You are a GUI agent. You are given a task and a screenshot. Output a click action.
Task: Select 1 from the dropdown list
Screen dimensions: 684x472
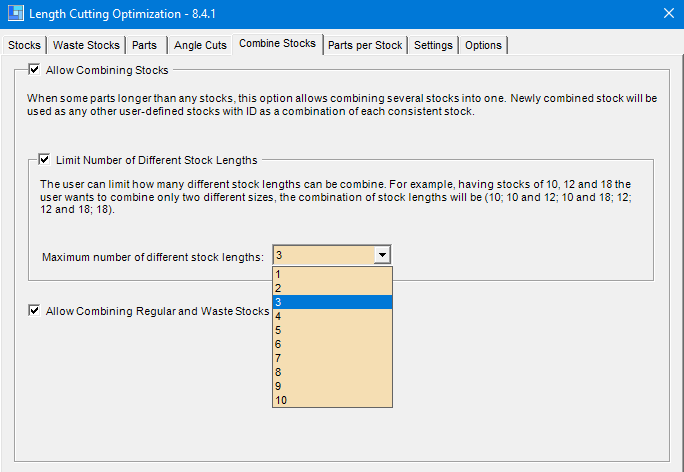pos(332,274)
